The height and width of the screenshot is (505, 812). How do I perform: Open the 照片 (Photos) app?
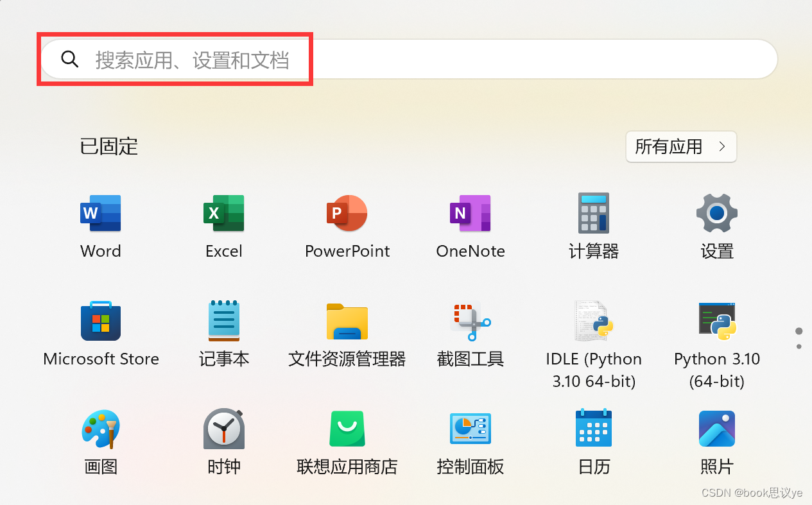pos(716,428)
